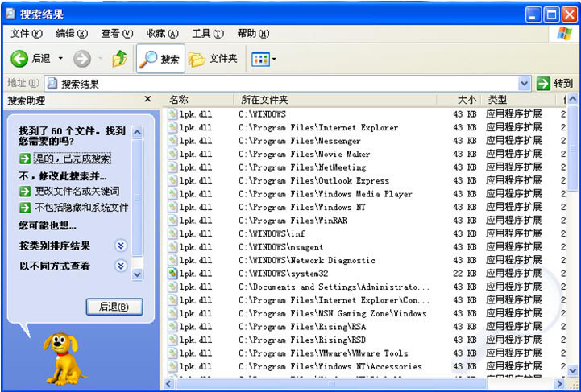Select lpk.dll icon in MSN Gaming Zone row
581x392 pixels.
pyautogui.click(x=172, y=313)
